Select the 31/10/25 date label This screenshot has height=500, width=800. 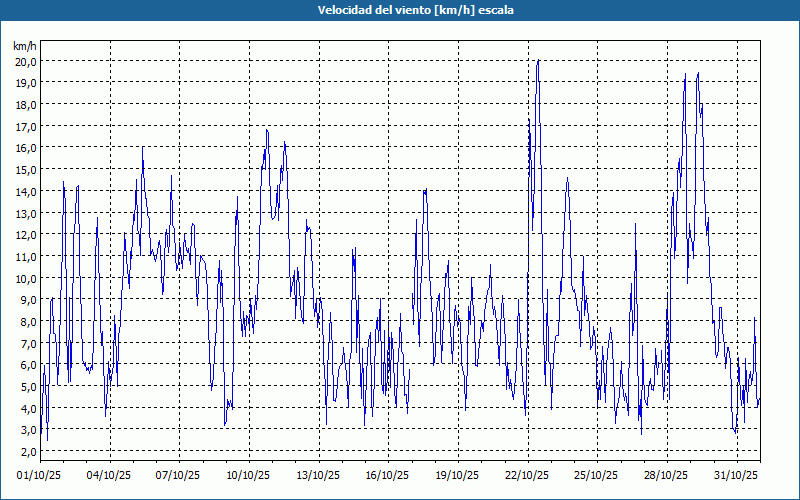(x=733, y=475)
